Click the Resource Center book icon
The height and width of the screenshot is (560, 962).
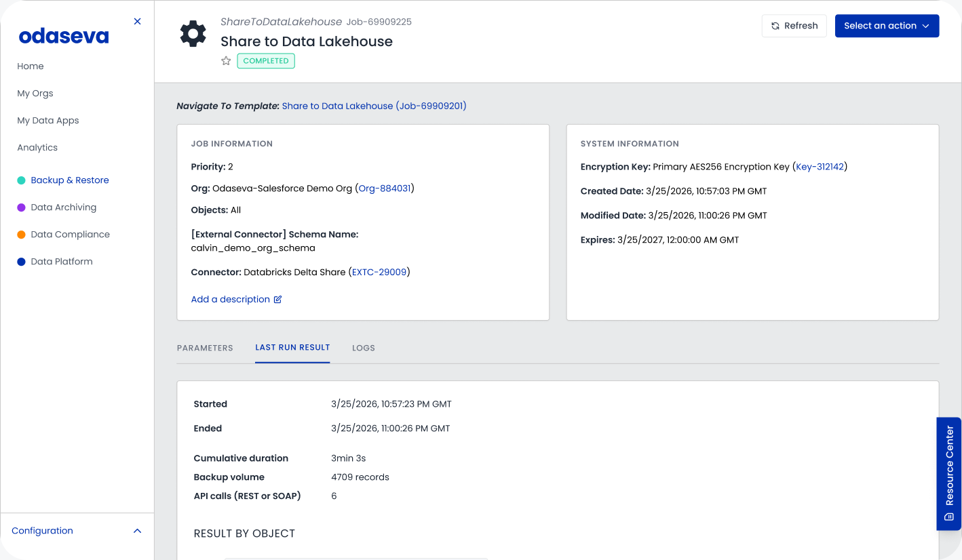949,517
